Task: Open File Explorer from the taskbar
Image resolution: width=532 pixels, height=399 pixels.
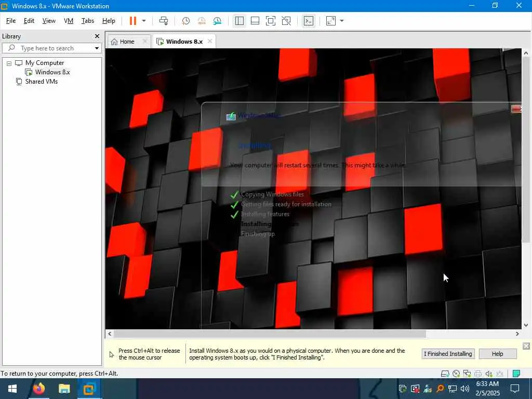Action: click(x=64, y=389)
